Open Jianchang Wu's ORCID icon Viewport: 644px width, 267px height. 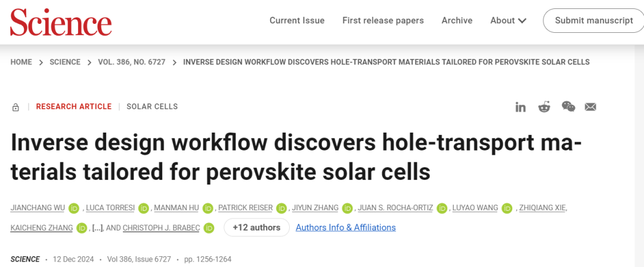point(74,208)
